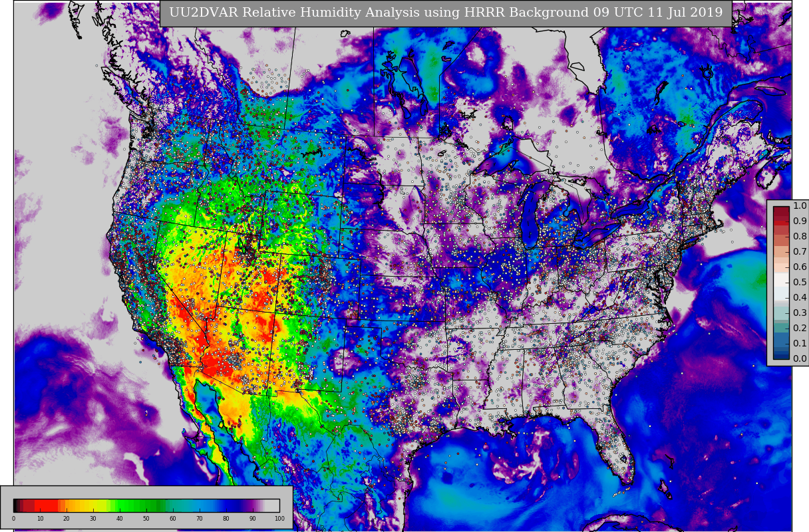
Task: Click the 0.3 label on right legend
Action: (x=800, y=313)
